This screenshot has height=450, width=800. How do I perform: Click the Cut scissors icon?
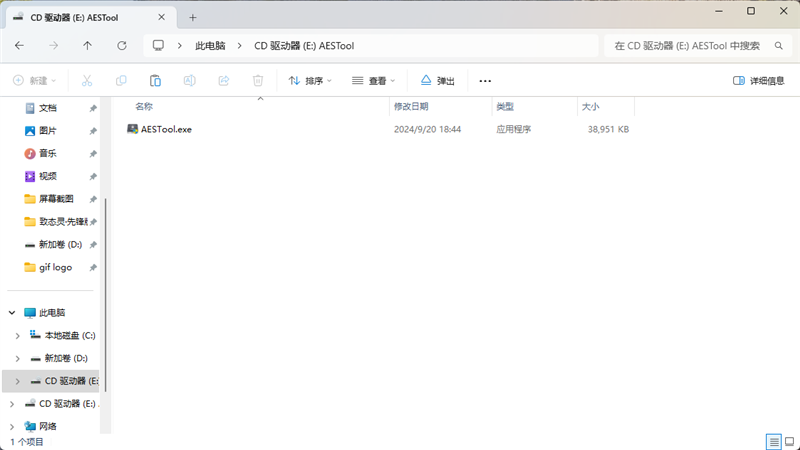click(87, 81)
